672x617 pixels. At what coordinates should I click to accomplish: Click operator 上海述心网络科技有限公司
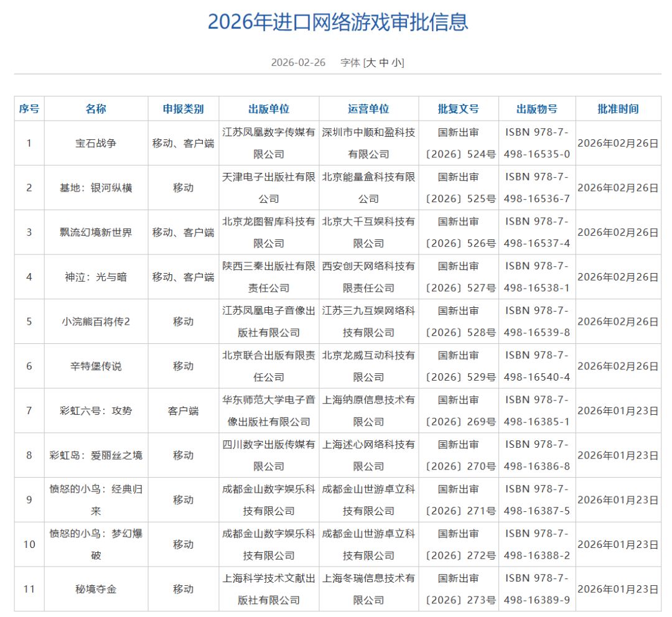pyautogui.click(x=368, y=455)
